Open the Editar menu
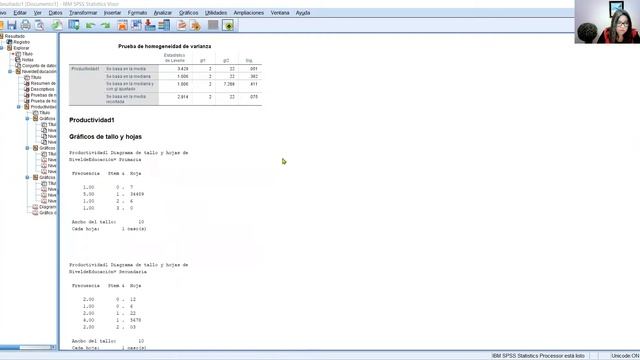The width and height of the screenshot is (640, 360). 20,13
